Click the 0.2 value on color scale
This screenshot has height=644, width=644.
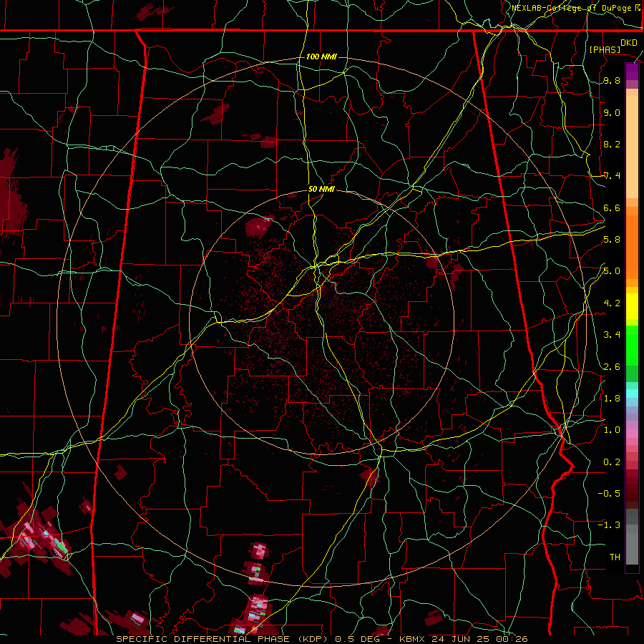click(612, 462)
